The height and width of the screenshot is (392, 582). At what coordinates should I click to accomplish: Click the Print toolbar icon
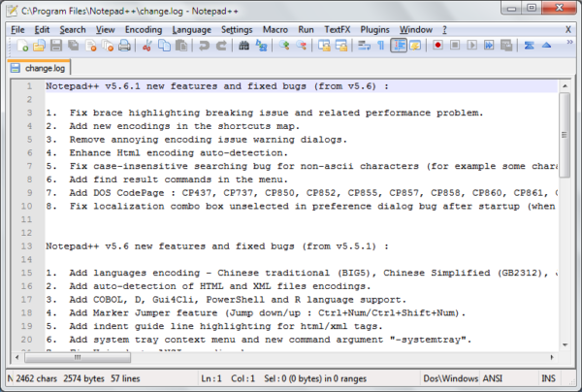pyautogui.click(x=123, y=46)
